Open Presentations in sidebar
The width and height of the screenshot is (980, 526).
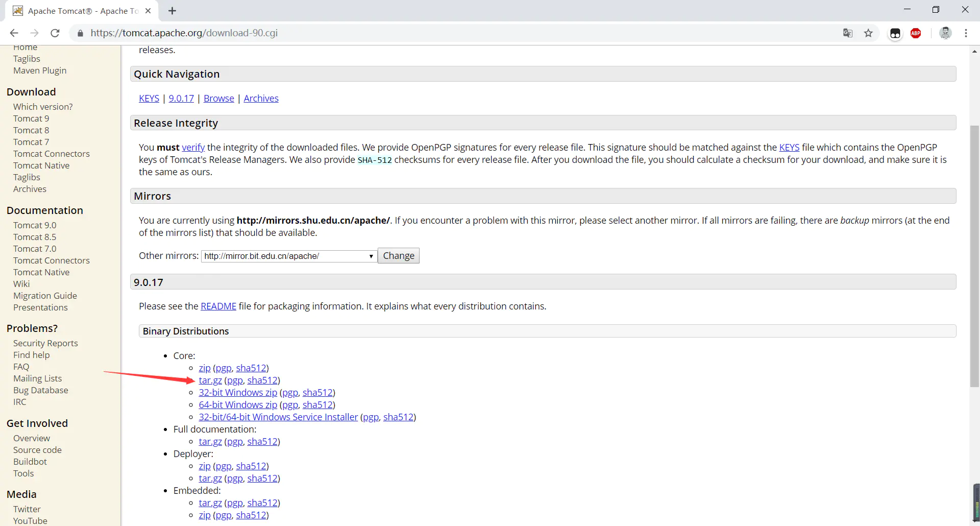click(40, 307)
